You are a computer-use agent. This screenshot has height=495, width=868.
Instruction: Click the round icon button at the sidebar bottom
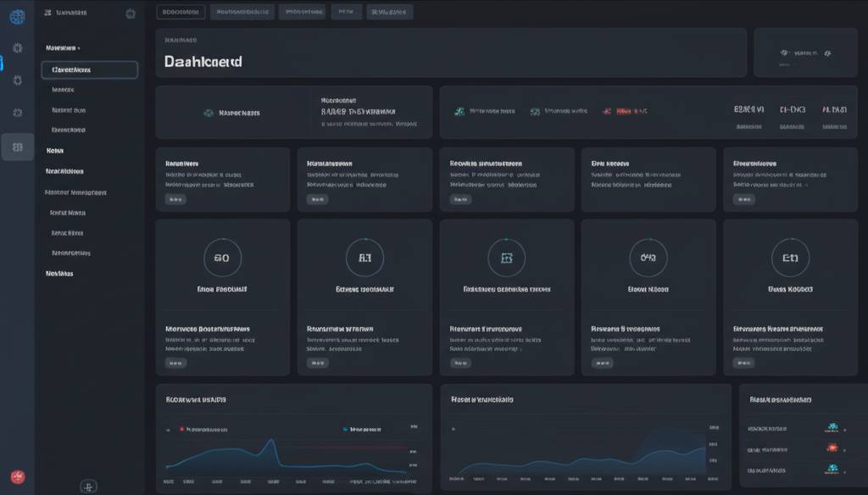click(88, 486)
